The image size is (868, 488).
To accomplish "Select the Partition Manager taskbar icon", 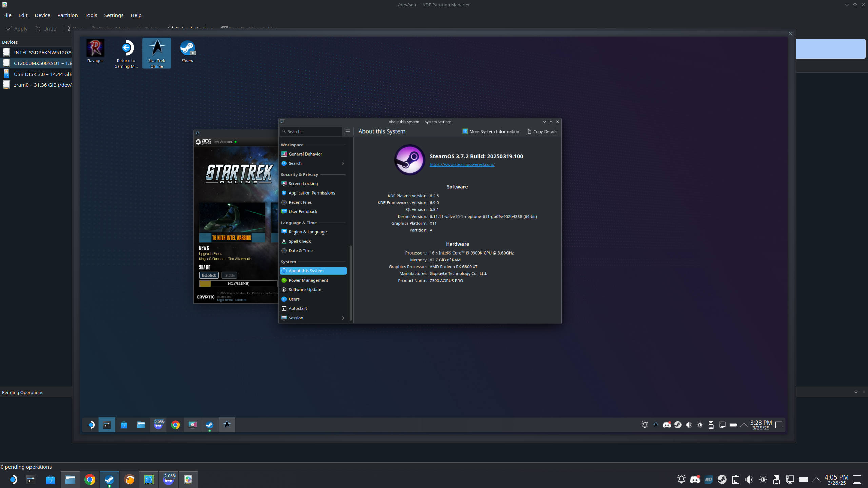I will [188, 480].
